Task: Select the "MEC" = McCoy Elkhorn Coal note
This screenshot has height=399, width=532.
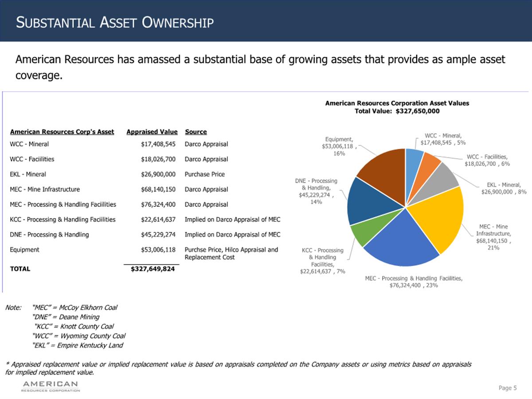Action: coord(75,307)
